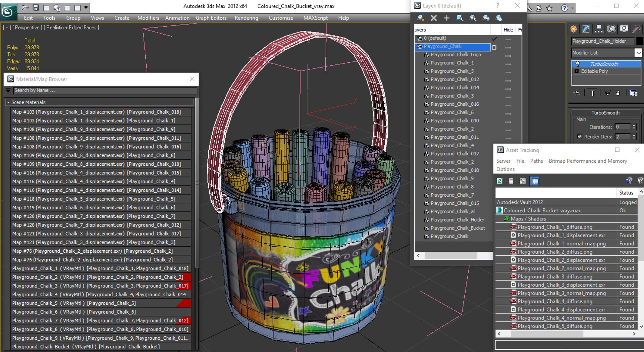Viewport: 644px width, 352px height.
Task: Open the Hierarchy command panel tab
Action: coord(599,29)
